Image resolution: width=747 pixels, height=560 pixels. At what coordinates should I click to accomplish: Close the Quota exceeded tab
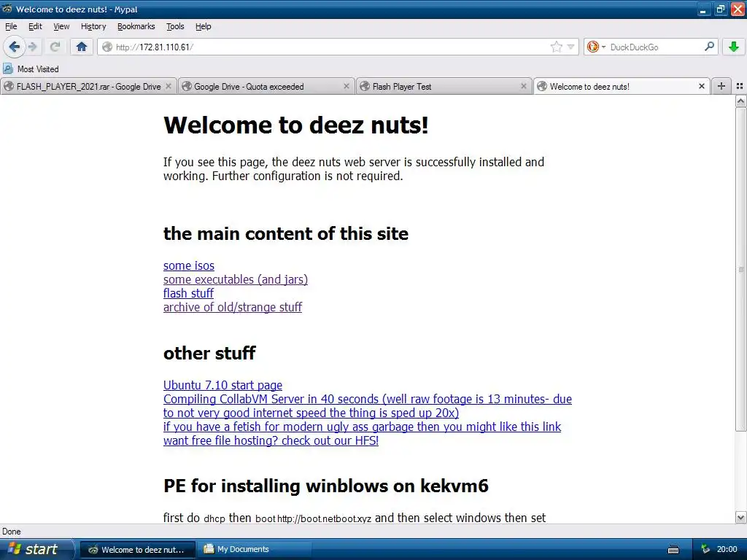347,86
